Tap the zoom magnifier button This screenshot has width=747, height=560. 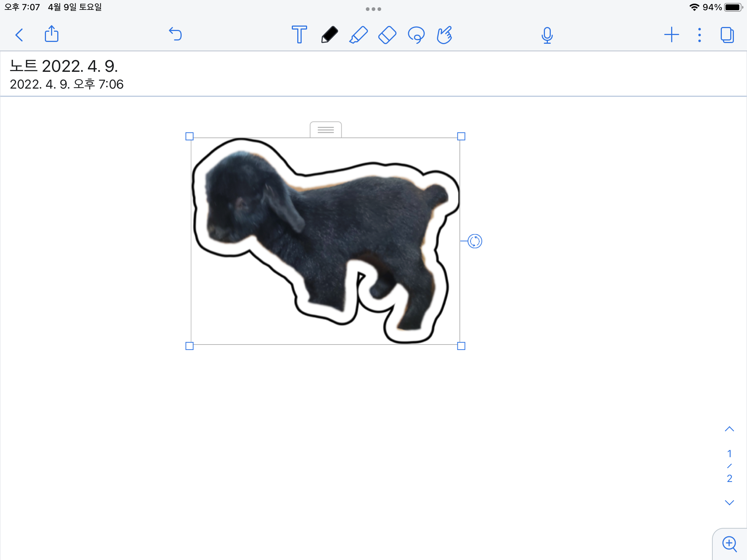click(729, 544)
